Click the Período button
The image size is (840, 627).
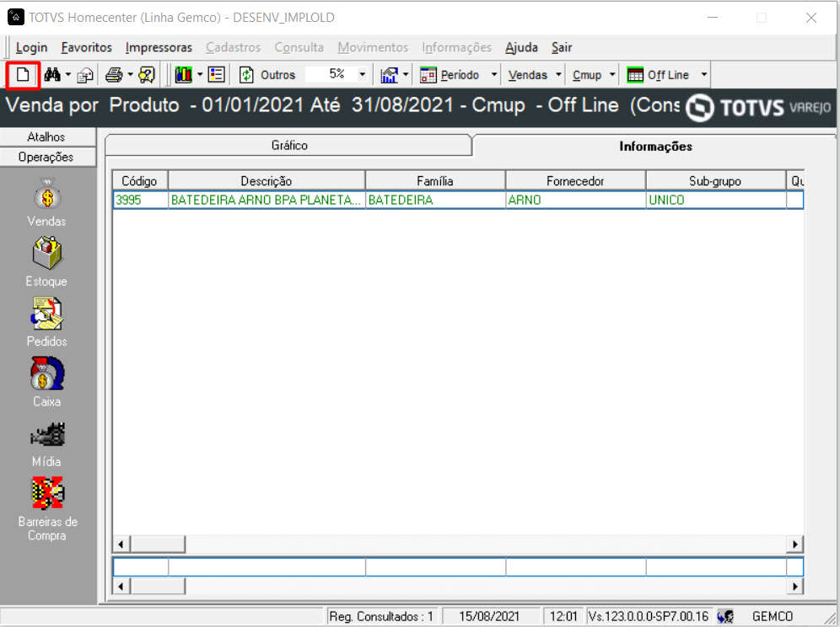(x=460, y=75)
